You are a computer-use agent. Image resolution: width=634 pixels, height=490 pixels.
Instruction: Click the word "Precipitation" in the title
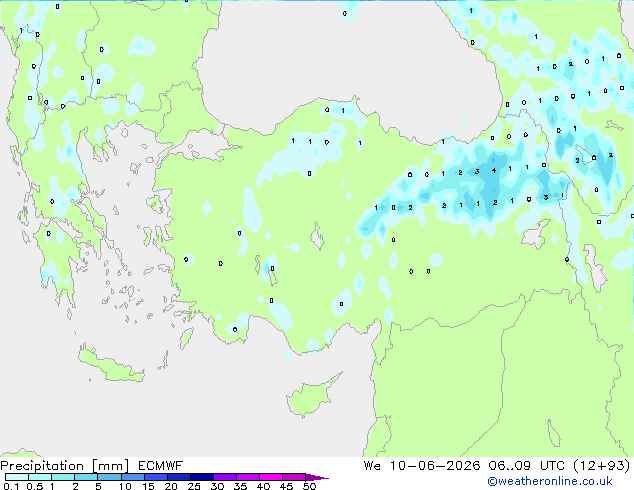click(x=42, y=466)
